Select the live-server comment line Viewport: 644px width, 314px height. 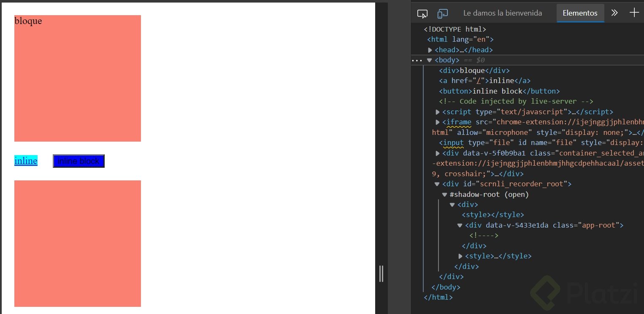tap(516, 102)
